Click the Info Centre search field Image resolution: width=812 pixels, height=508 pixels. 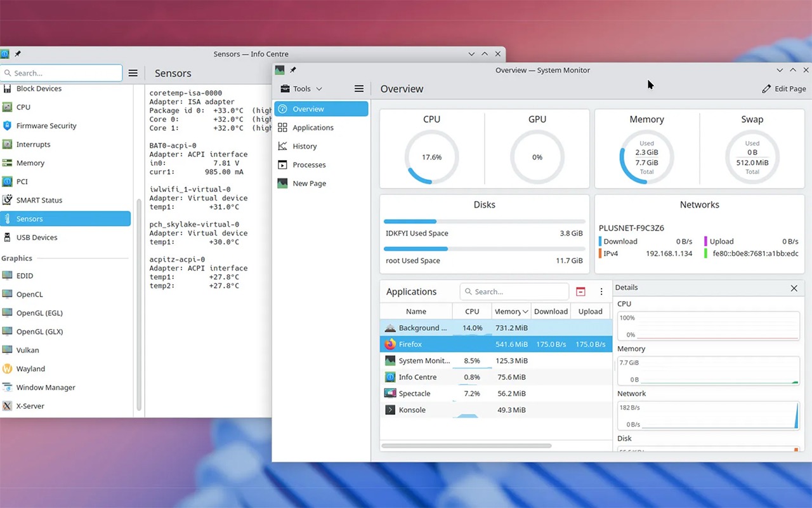pos(62,73)
